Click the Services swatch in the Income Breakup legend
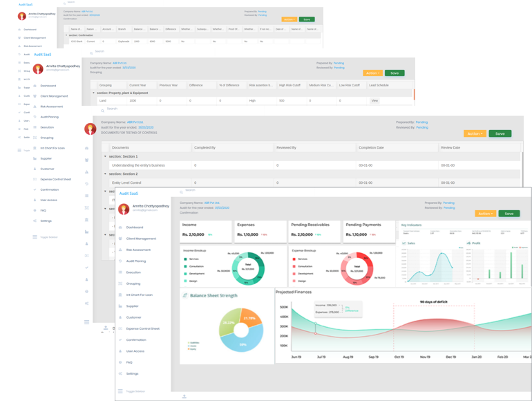This screenshot has width=532, height=401. coord(185,259)
